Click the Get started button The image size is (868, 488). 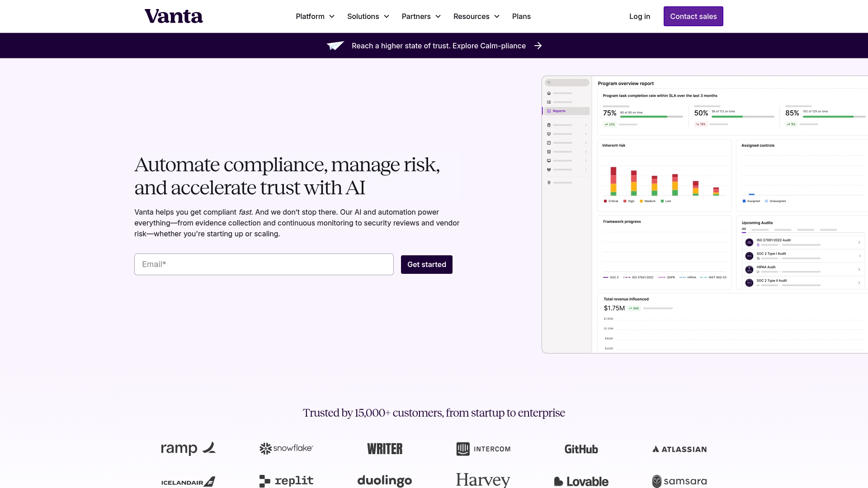[x=426, y=264]
